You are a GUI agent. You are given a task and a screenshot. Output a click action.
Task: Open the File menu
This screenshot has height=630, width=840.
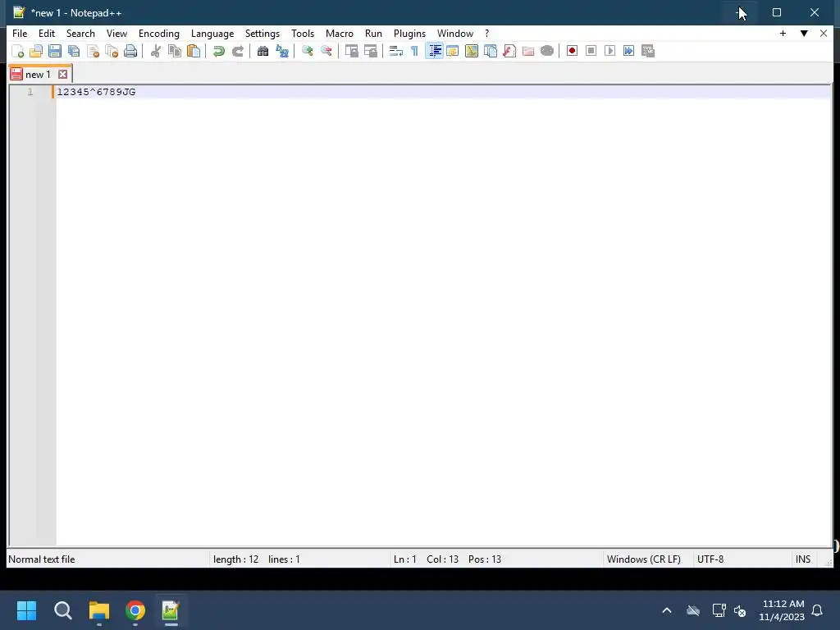click(20, 33)
